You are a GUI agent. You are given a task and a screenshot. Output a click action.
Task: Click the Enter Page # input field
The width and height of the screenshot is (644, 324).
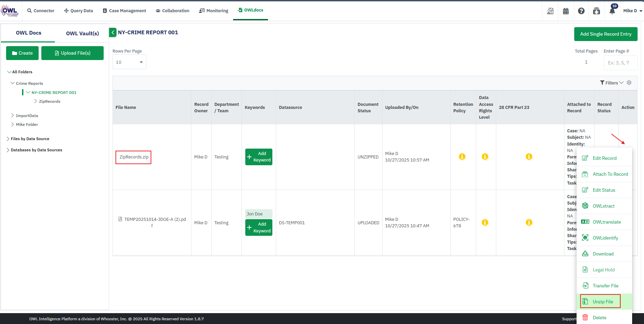tap(620, 63)
